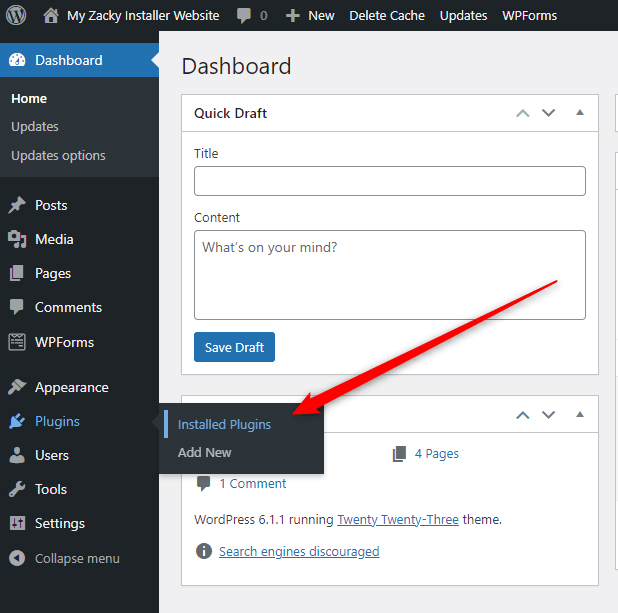
Task: Click the Users person icon
Action: tap(17, 455)
